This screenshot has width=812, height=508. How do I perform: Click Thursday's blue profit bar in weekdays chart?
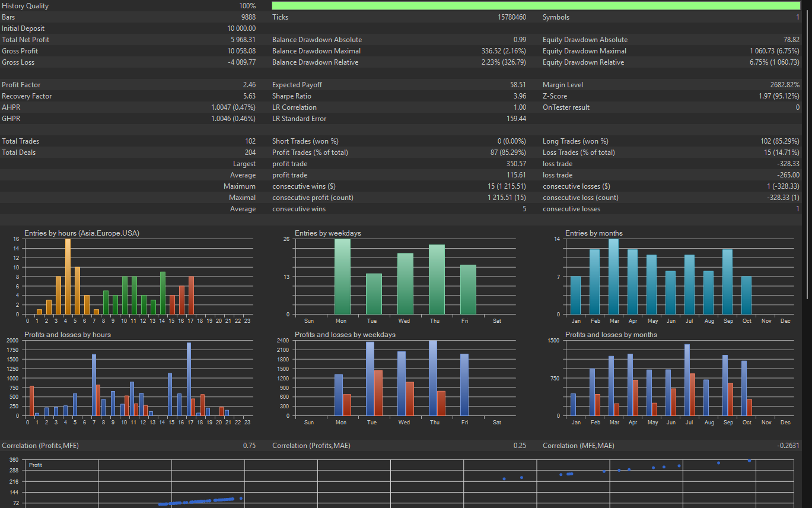point(433,378)
